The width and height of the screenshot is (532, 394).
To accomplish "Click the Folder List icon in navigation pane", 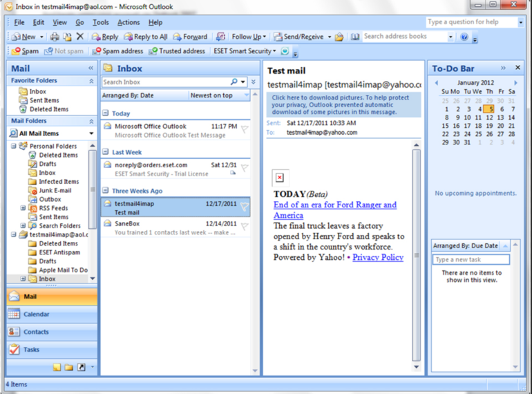I will (x=69, y=367).
